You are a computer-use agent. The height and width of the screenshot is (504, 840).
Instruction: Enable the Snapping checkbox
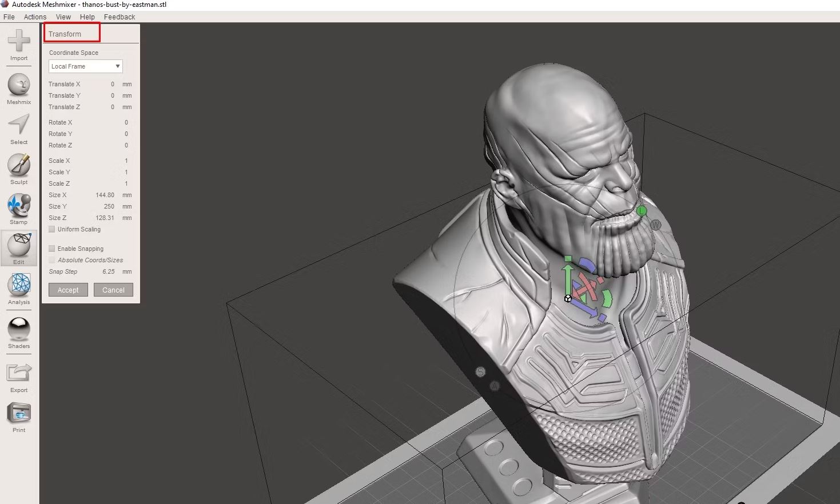52,249
